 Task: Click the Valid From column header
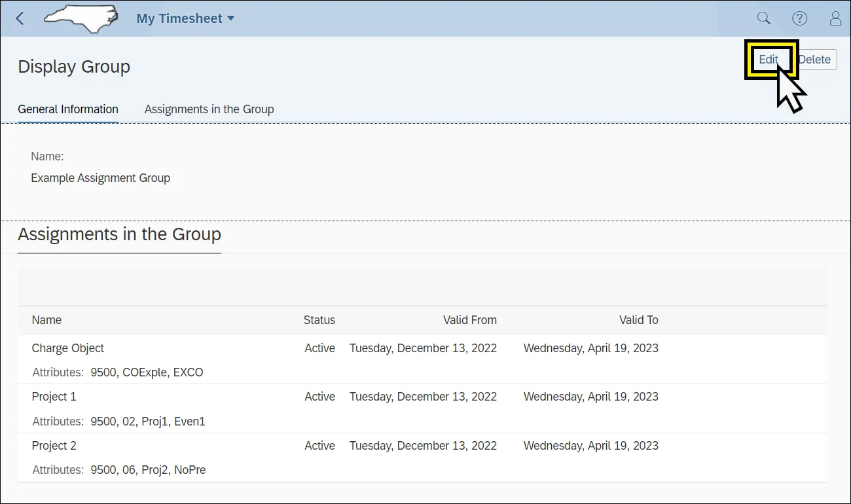click(469, 320)
